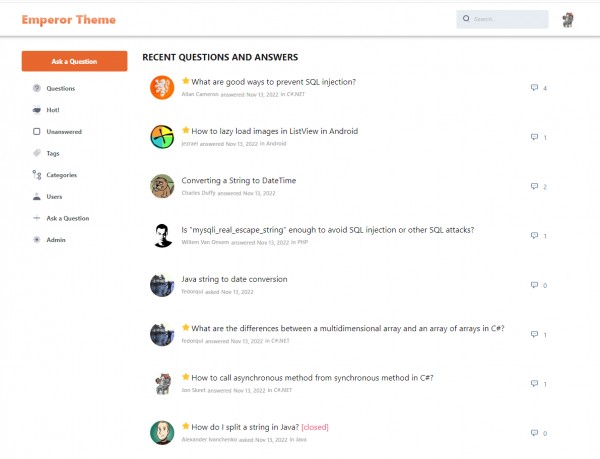The height and width of the screenshot is (459, 600).
Task: Click the Hot! icon in sidebar
Action: click(37, 110)
